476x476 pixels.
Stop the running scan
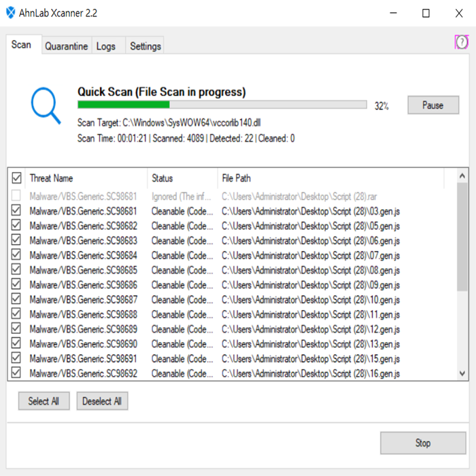click(x=422, y=443)
